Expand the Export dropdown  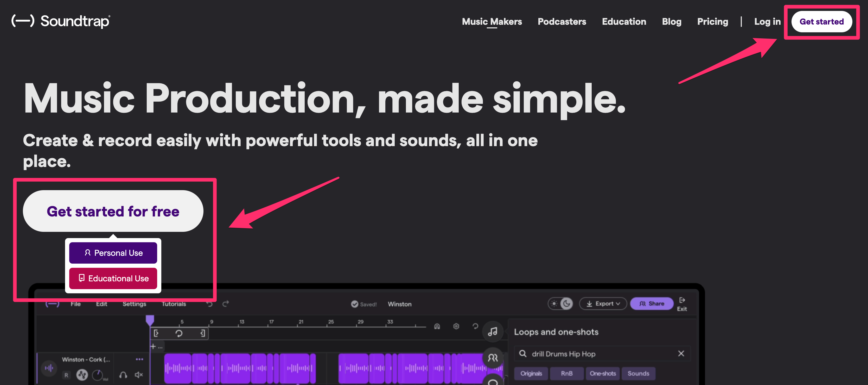[x=603, y=304]
